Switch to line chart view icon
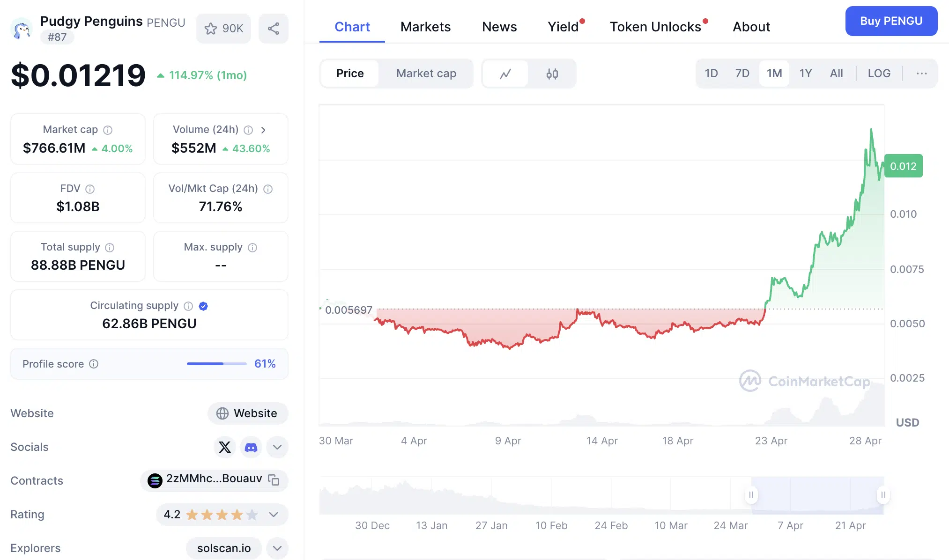Viewport: 949px width, 560px height. click(x=505, y=74)
